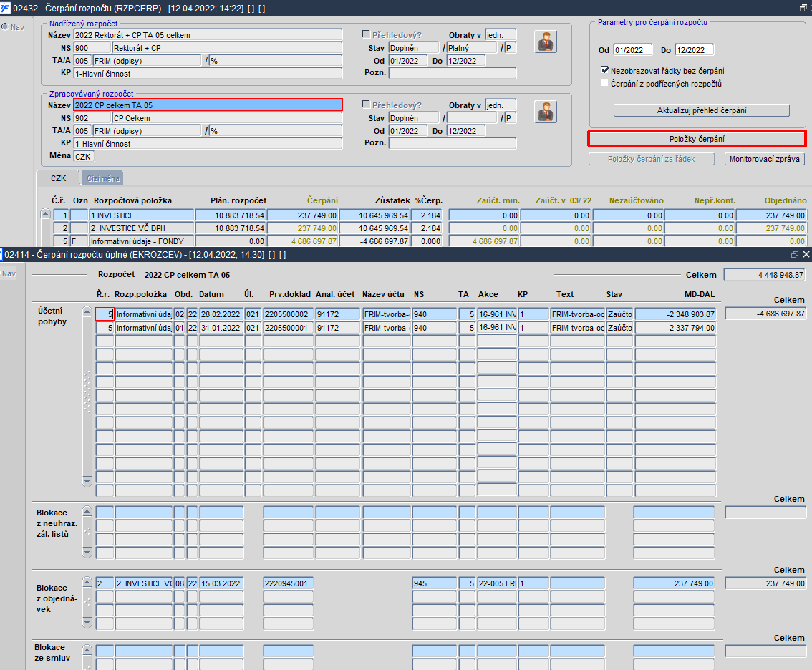Open Monitorovací zpráva
The height and width of the screenshot is (670, 812).
click(x=764, y=159)
